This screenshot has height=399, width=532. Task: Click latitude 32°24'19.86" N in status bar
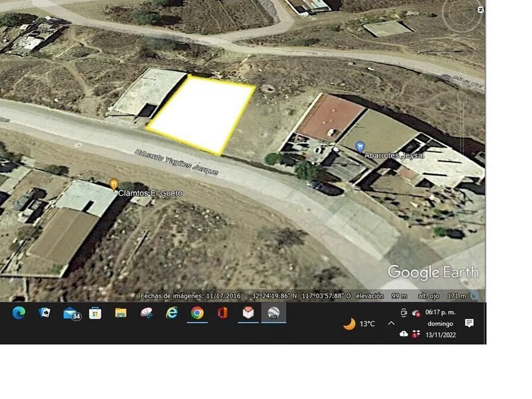[x=274, y=296]
